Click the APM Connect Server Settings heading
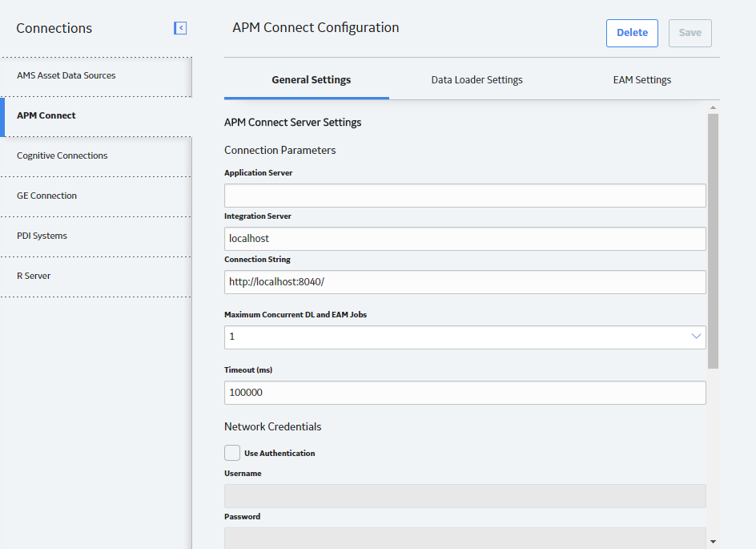756x549 pixels. pyautogui.click(x=292, y=123)
